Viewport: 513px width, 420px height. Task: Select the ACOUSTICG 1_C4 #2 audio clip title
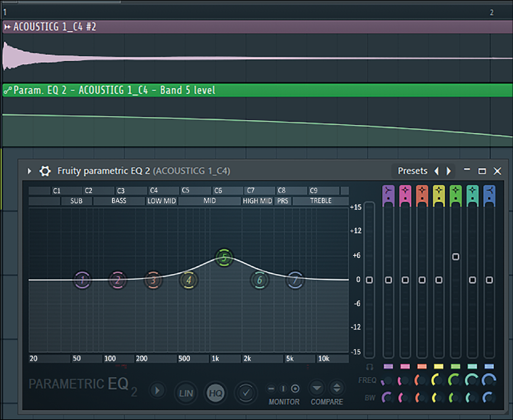(x=55, y=27)
